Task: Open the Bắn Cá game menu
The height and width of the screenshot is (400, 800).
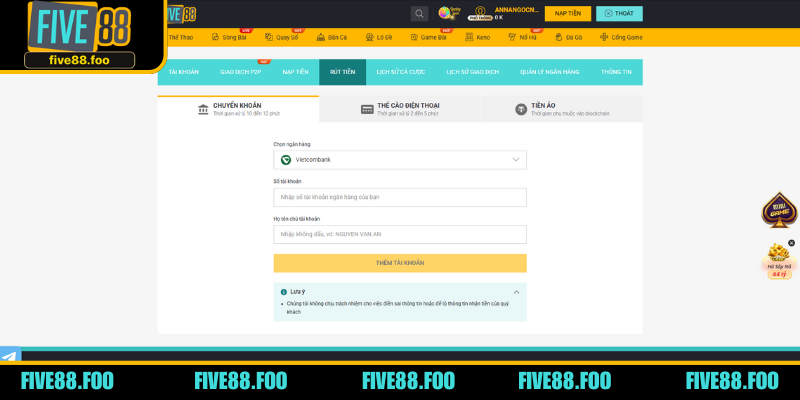Action: coord(332,37)
